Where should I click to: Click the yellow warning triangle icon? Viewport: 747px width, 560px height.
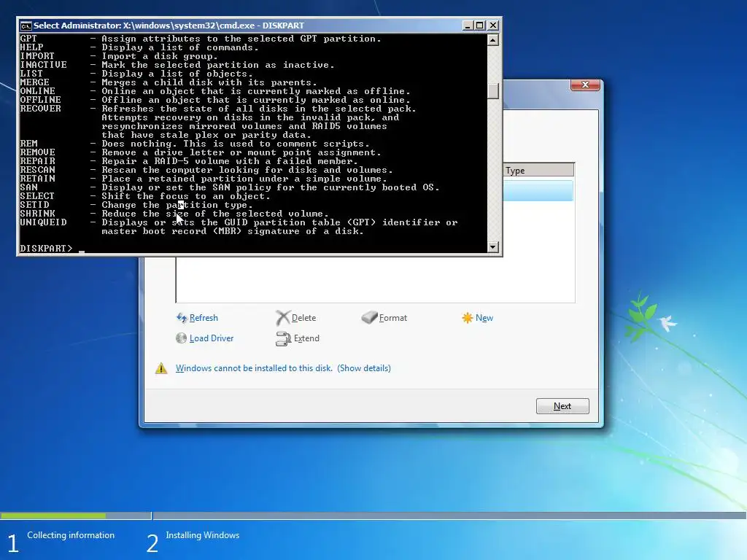(161, 368)
